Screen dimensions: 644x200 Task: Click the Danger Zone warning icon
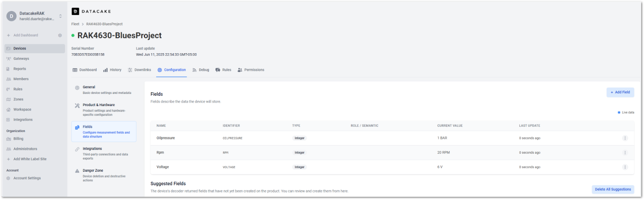[x=77, y=171]
